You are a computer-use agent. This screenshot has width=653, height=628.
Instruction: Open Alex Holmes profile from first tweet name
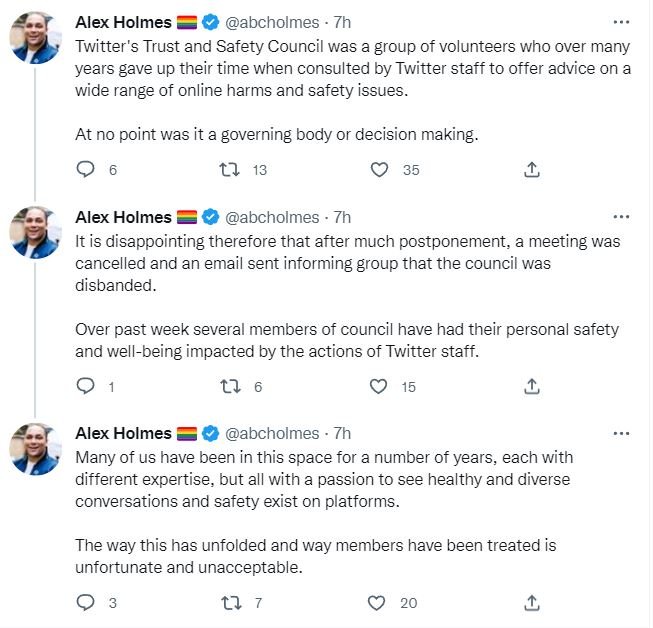[124, 22]
